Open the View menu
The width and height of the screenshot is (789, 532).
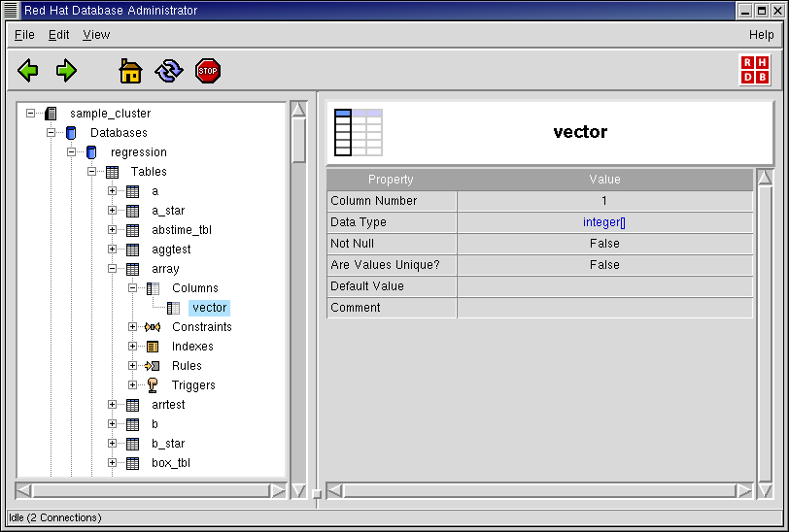96,35
